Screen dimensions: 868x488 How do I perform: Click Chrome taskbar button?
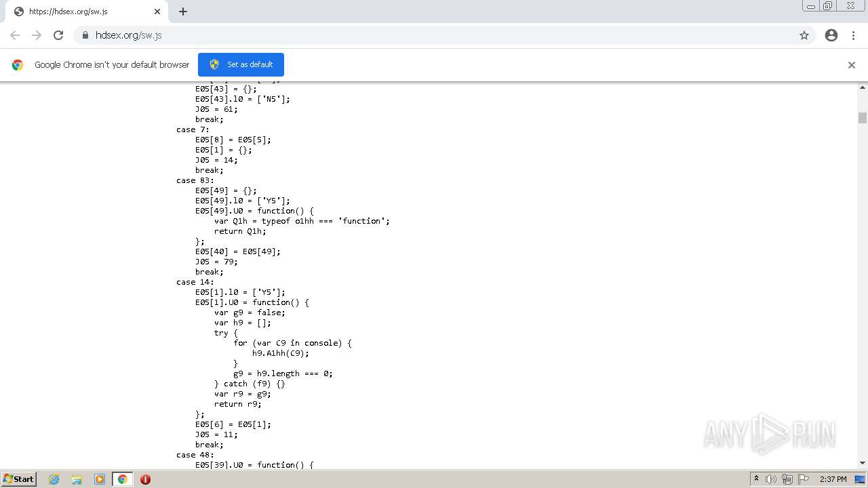click(x=122, y=479)
